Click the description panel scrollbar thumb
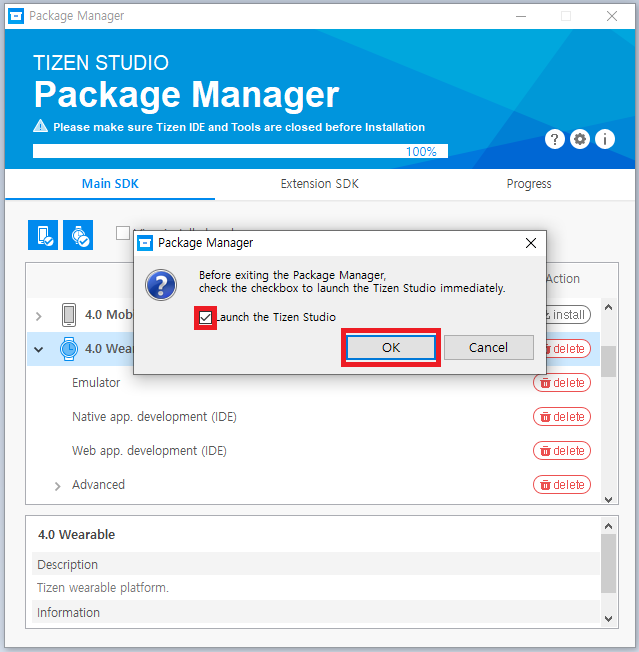Viewport: 639px width, 652px height. [x=609, y=564]
